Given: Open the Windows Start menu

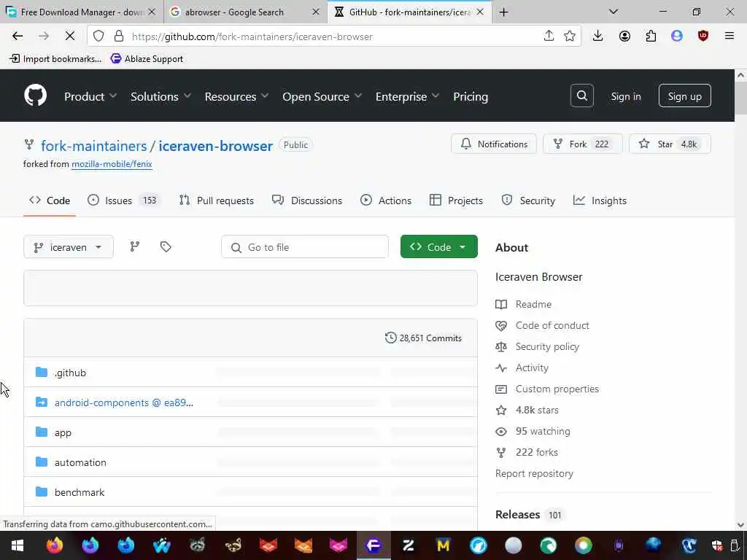Looking at the screenshot, I should pos(18,545).
